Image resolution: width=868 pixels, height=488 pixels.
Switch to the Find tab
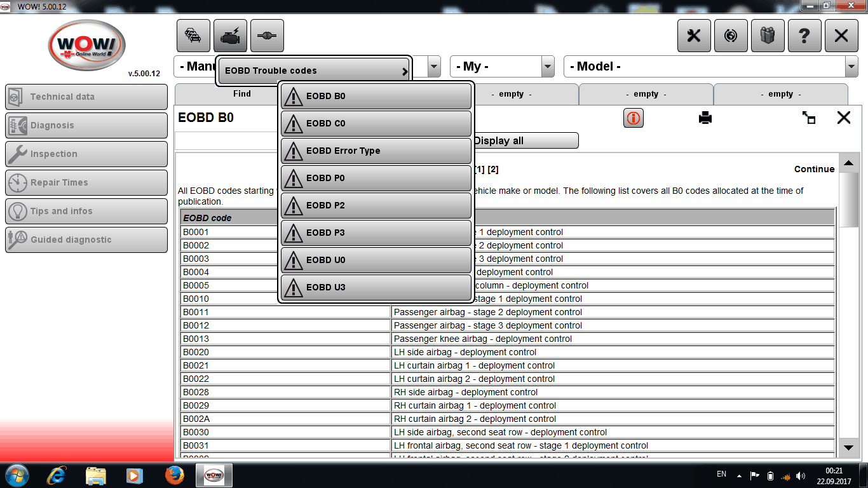(x=242, y=93)
